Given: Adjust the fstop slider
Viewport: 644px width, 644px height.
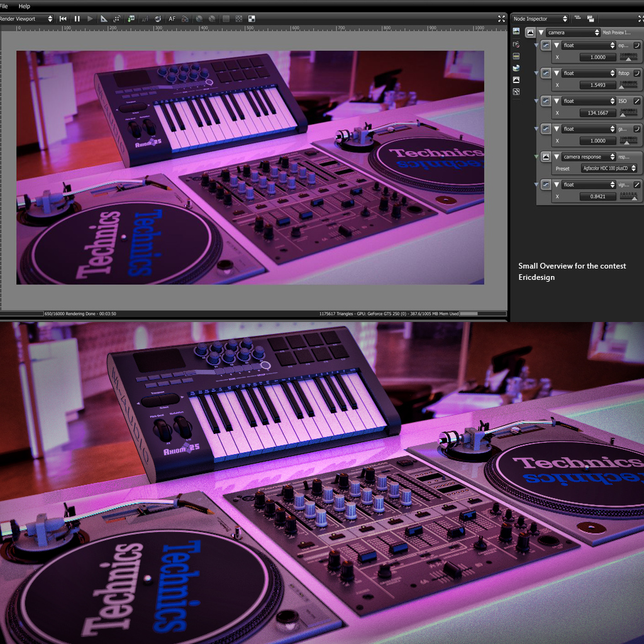Looking at the screenshot, I should 628,85.
